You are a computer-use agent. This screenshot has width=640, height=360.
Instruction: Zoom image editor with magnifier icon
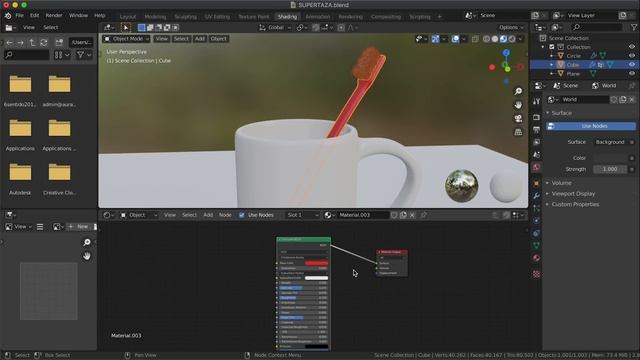pyautogui.click(x=87, y=242)
